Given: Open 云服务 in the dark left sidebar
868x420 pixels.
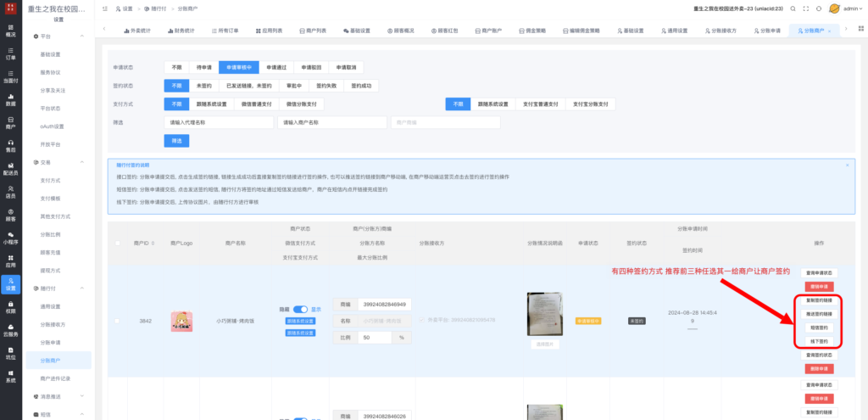Looking at the screenshot, I should tap(10, 330).
